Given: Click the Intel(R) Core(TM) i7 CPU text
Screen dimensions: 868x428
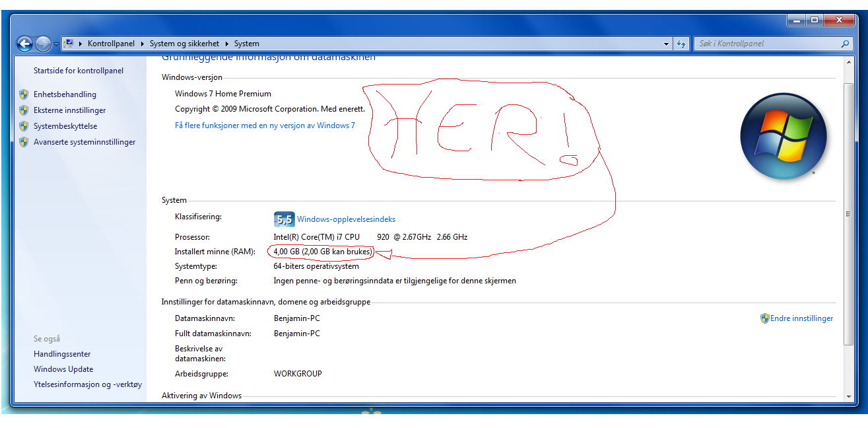Looking at the screenshot, I should pos(316,236).
